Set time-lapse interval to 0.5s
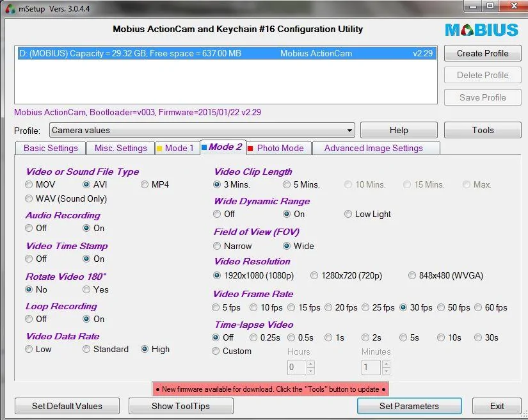528x420 pixels. [x=301, y=337]
